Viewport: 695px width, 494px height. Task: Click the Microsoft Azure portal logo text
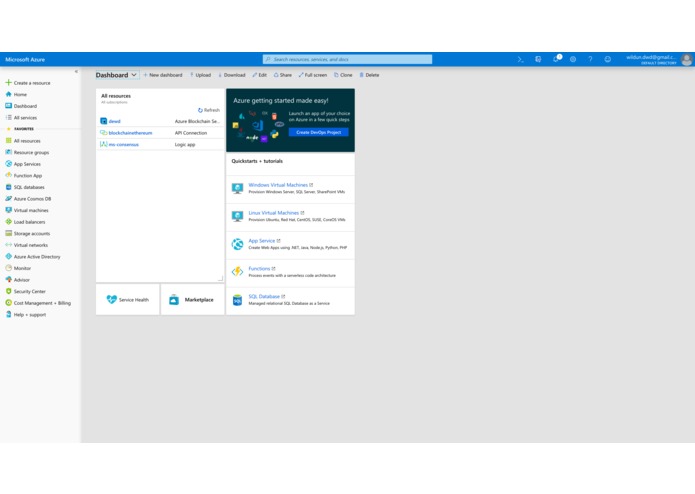coord(25,59)
